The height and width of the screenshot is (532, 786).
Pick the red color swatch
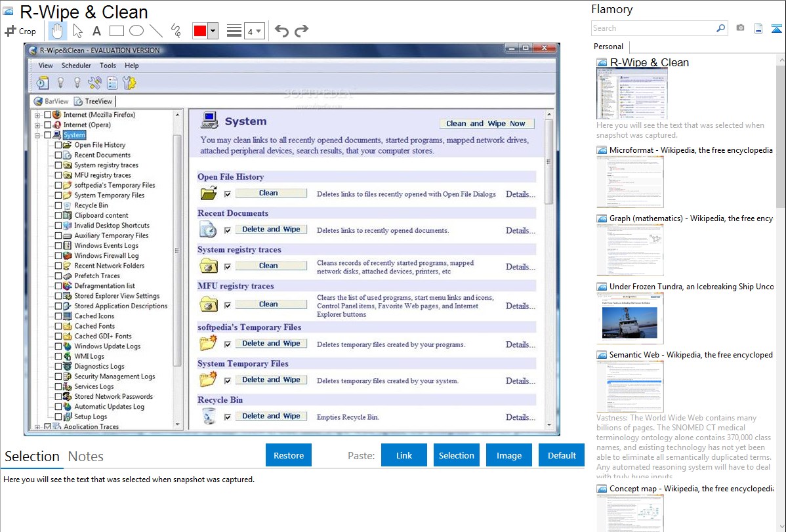[x=200, y=31]
